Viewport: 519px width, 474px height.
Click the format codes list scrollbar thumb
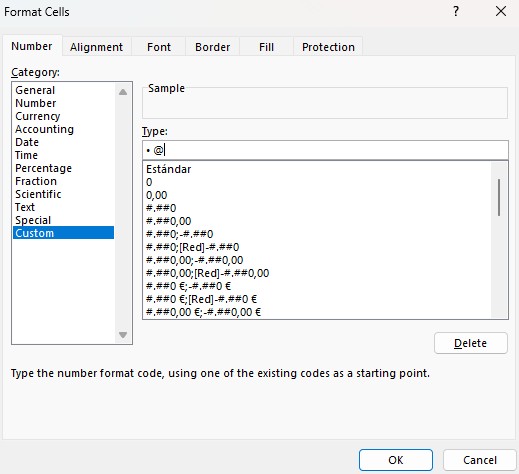pos(499,197)
